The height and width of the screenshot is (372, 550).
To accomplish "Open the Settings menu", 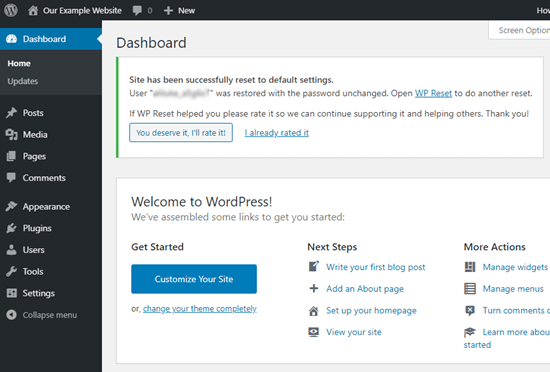I will click(39, 293).
